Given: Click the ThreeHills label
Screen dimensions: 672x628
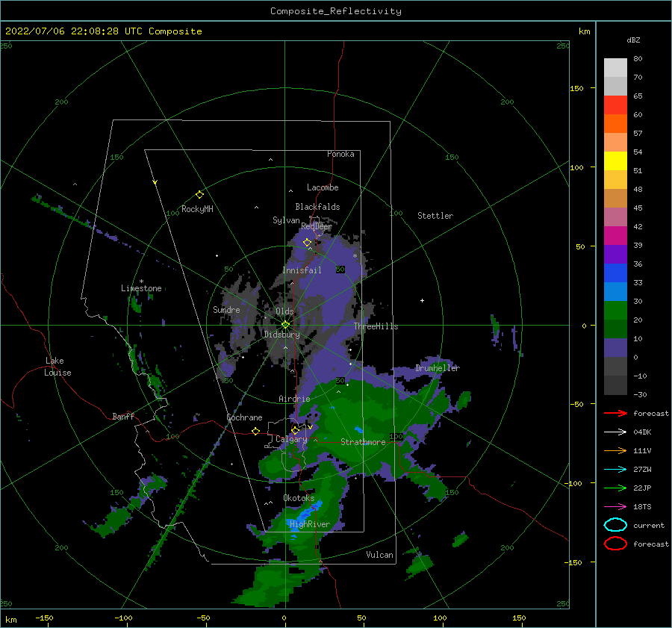Looking at the screenshot, I should point(376,326).
